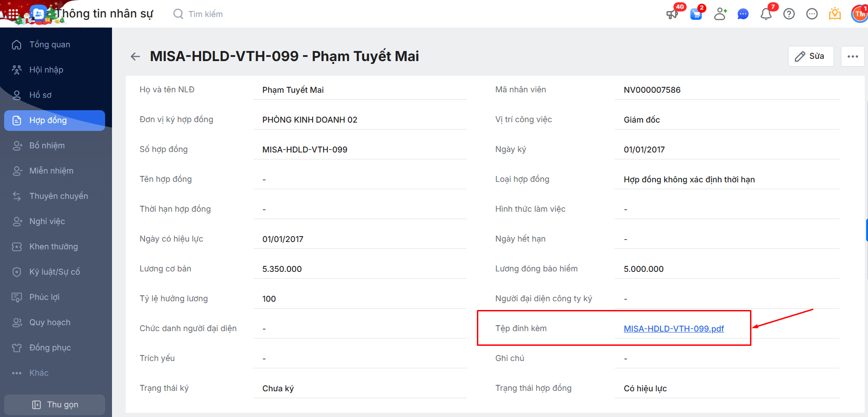
Task: Click the orange lightbulb book icon
Action: 834,14
